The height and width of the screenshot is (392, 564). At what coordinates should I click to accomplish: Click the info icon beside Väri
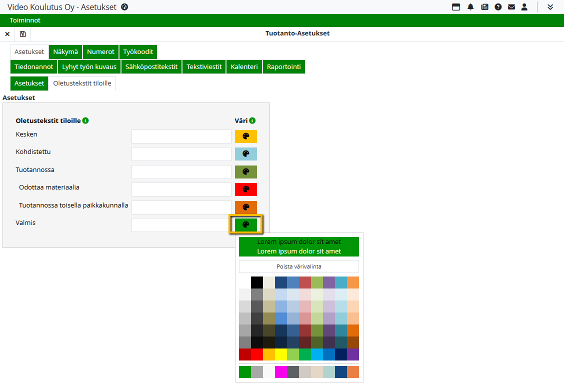pos(252,120)
